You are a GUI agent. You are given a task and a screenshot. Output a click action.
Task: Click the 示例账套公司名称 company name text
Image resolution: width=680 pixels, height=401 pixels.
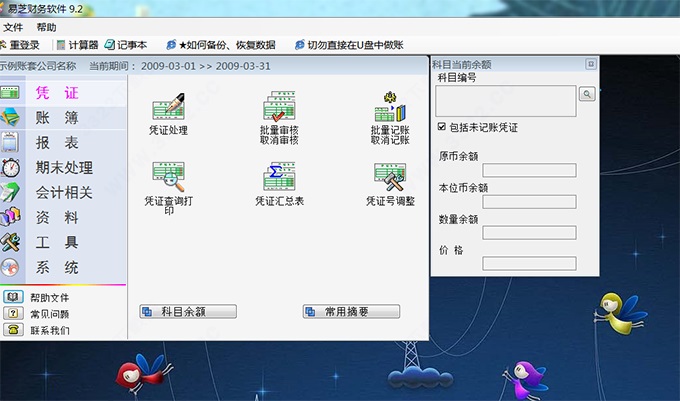pyautogui.click(x=38, y=66)
